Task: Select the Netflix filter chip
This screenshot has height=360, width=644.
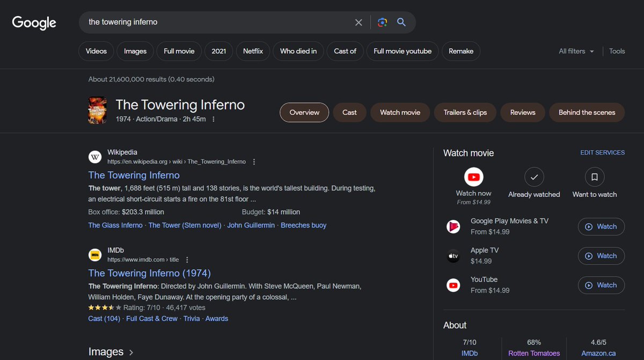Action: click(253, 52)
